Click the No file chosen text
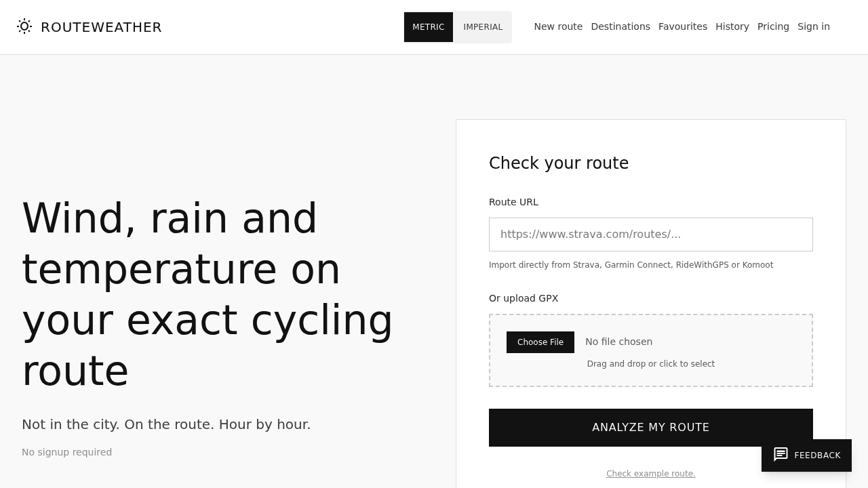Viewport: 868px width, 488px height. [x=618, y=342]
